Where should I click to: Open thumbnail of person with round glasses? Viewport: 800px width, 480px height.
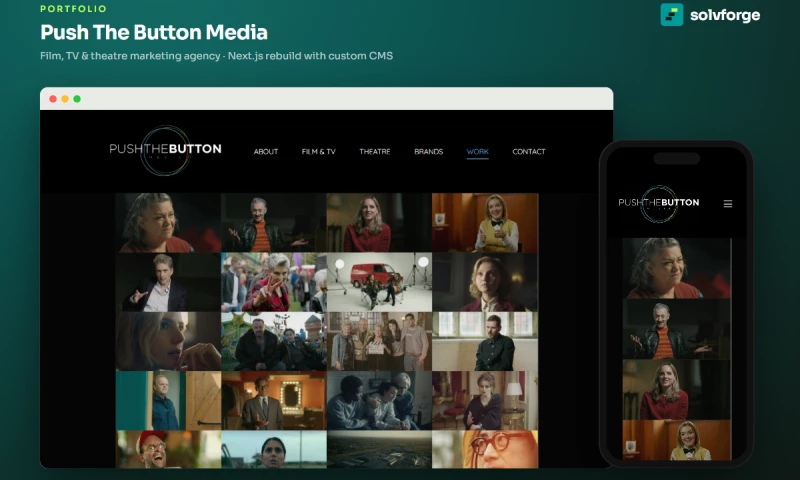coord(485,449)
